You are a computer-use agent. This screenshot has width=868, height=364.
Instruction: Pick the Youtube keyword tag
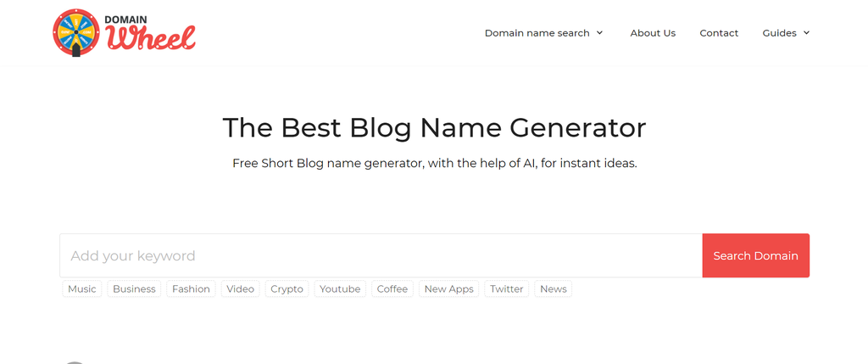point(340,289)
